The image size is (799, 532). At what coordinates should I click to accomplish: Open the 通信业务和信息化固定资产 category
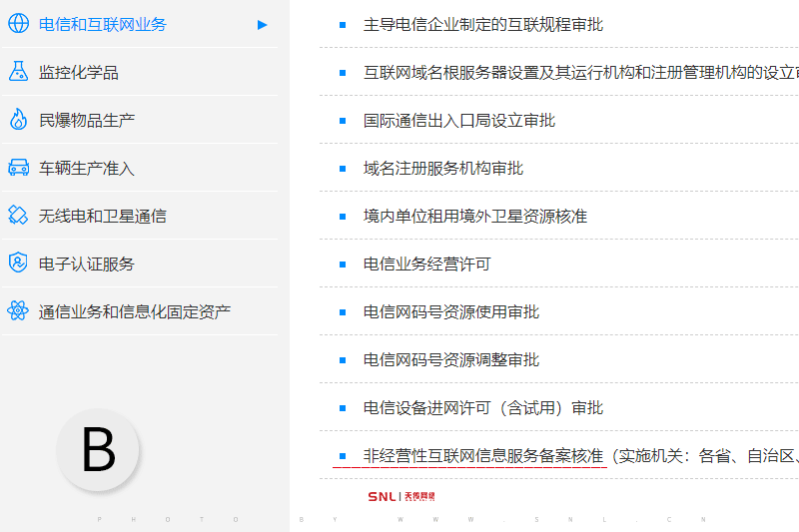click(135, 311)
